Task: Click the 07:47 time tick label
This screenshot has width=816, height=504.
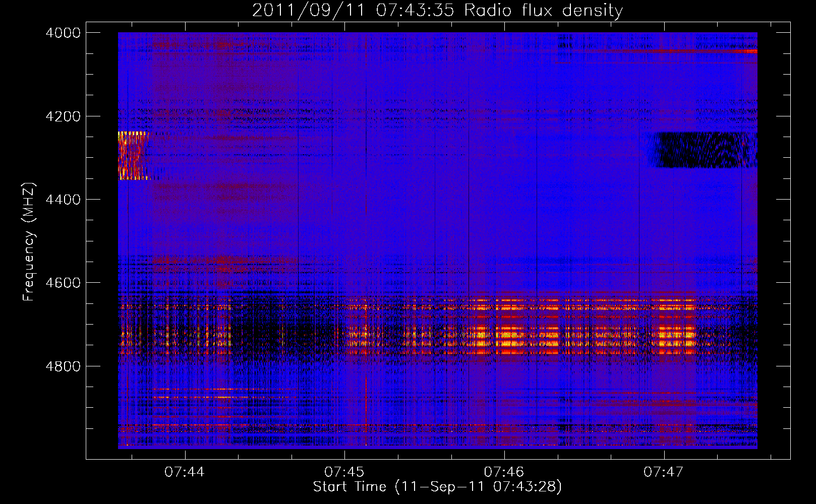Action: tap(664, 472)
